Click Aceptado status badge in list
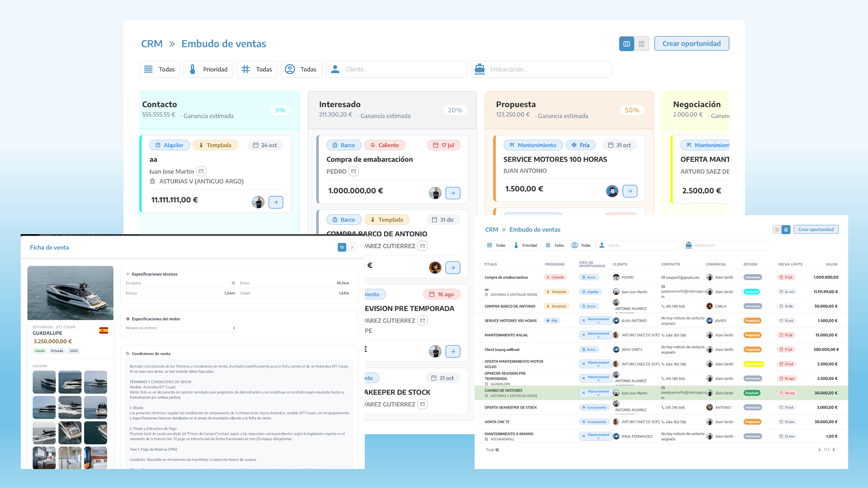This screenshot has height=488, width=868. [752, 393]
